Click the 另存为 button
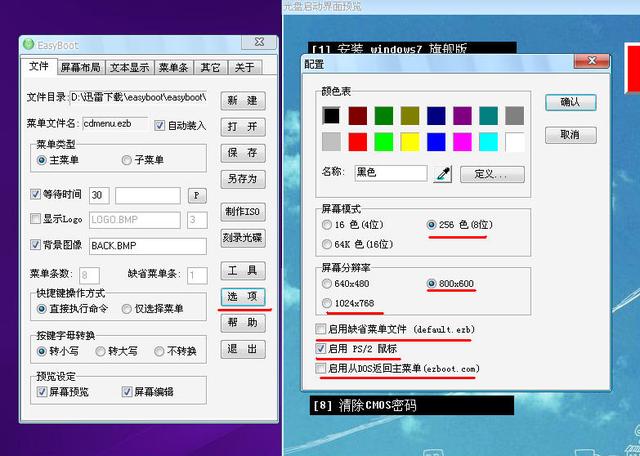640x456 pixels. click(x=243, y=179)
